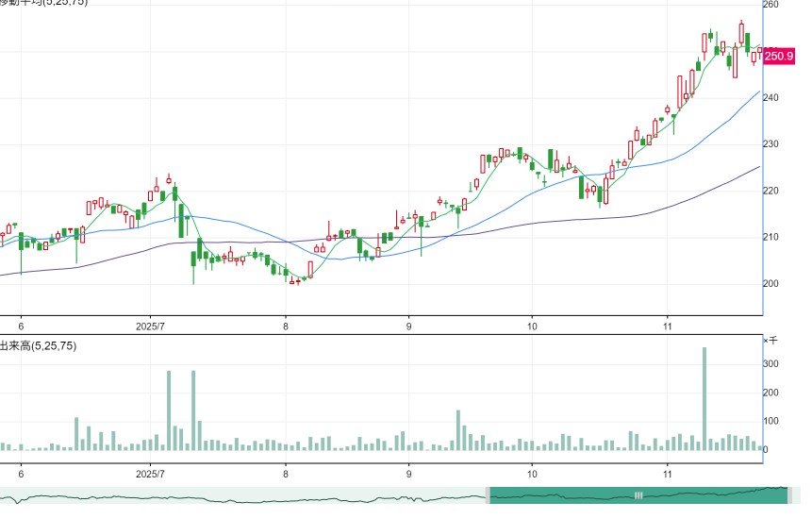The image size is (812, 519).
Task: Click the 2025/7 date label under volume chart
Action: (150, 474)
